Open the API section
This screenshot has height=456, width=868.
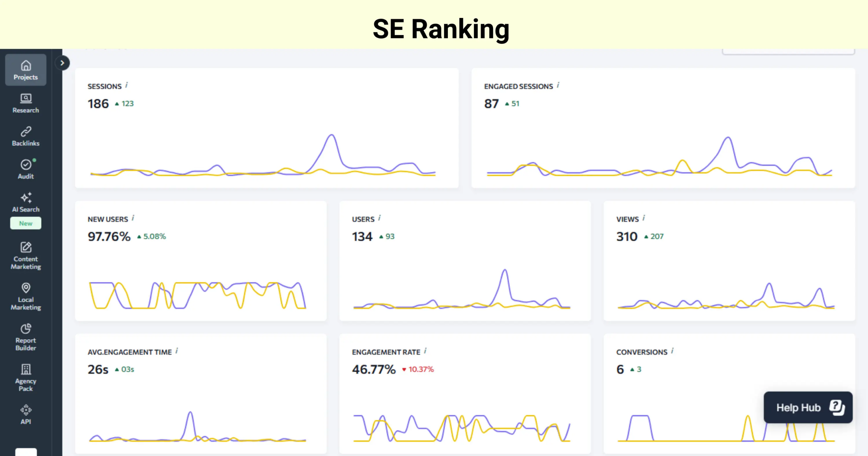tap(25, 414)
